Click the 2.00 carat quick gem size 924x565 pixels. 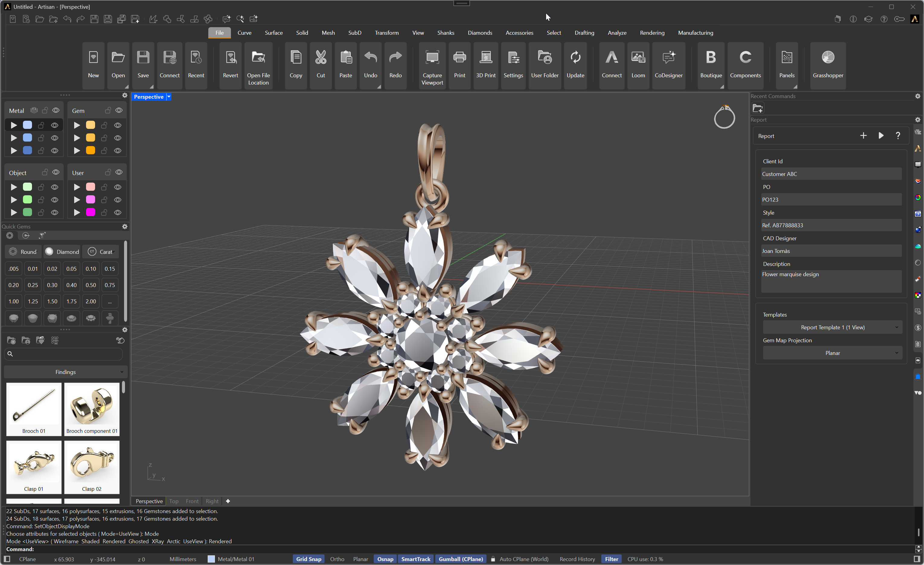pos(90,301)
